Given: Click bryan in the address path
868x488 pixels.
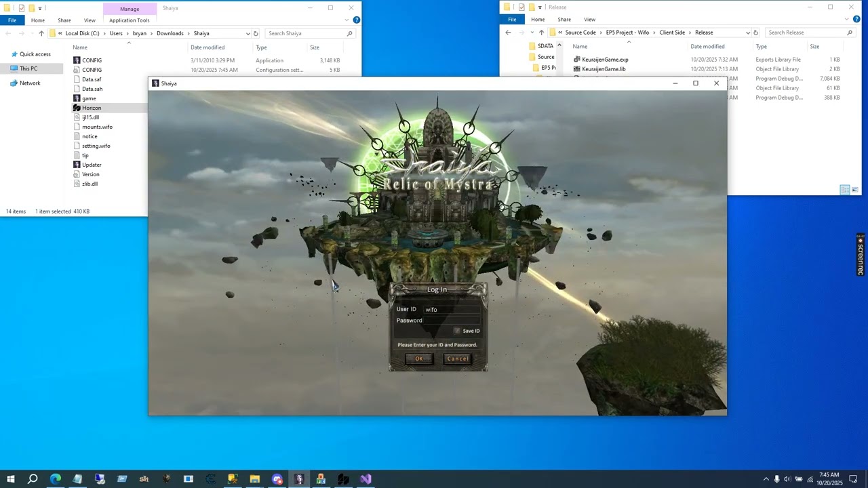Looking at the screenshot, I should click(139, 33).
